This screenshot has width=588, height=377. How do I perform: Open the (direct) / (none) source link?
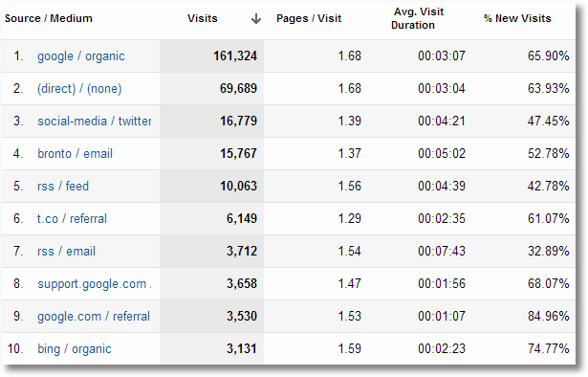pyautogui.click(x=79, y=89)
